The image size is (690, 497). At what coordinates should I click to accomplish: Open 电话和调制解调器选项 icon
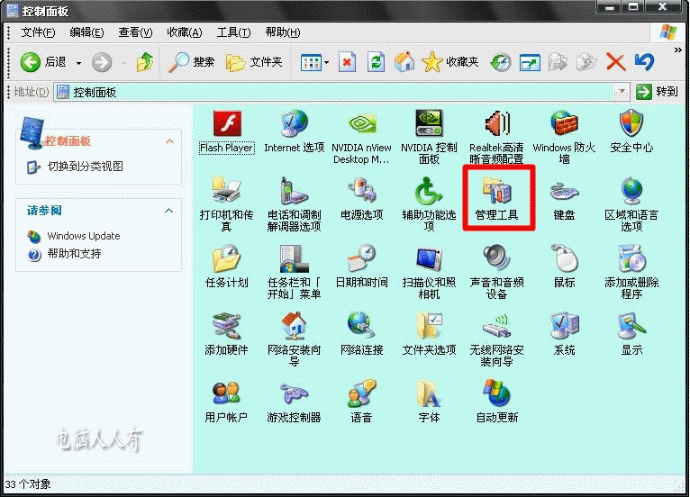point(294,204)
